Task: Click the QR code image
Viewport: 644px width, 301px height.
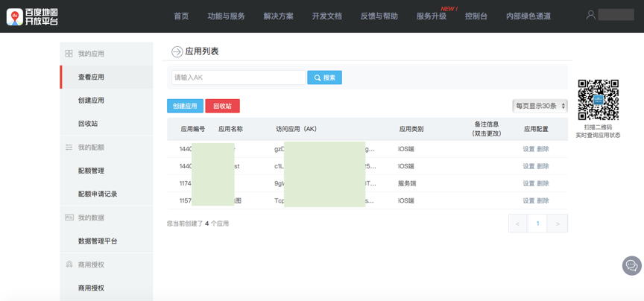Action: point(599,100)
